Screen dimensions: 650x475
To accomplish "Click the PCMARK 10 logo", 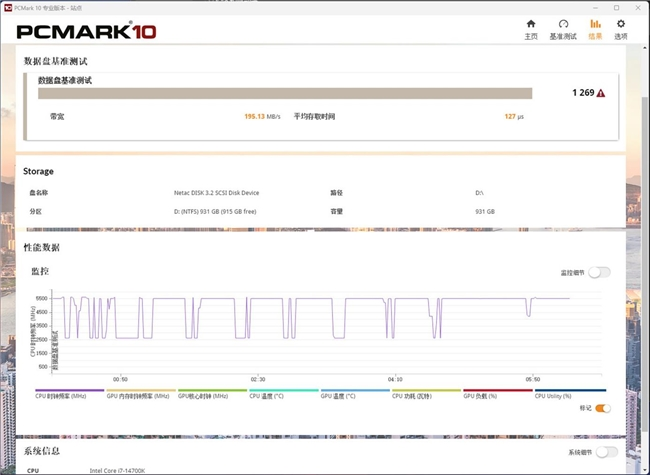I will [85, 30].
